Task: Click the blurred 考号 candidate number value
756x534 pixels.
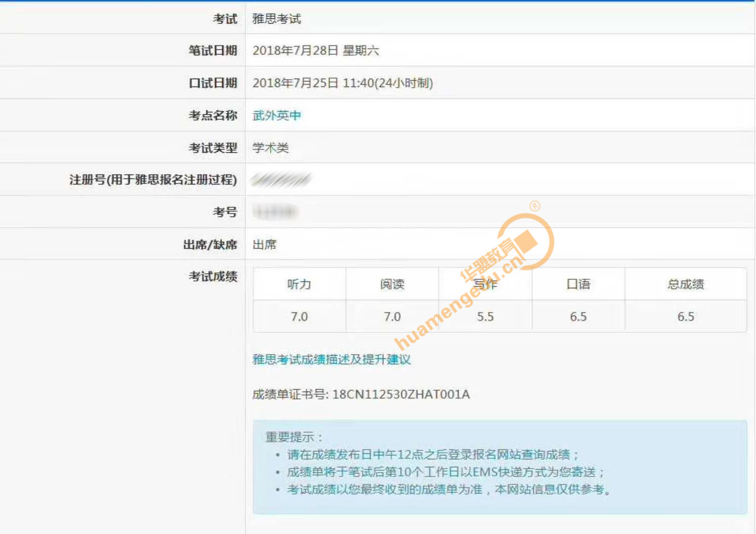Action: [x=275, y=212]
